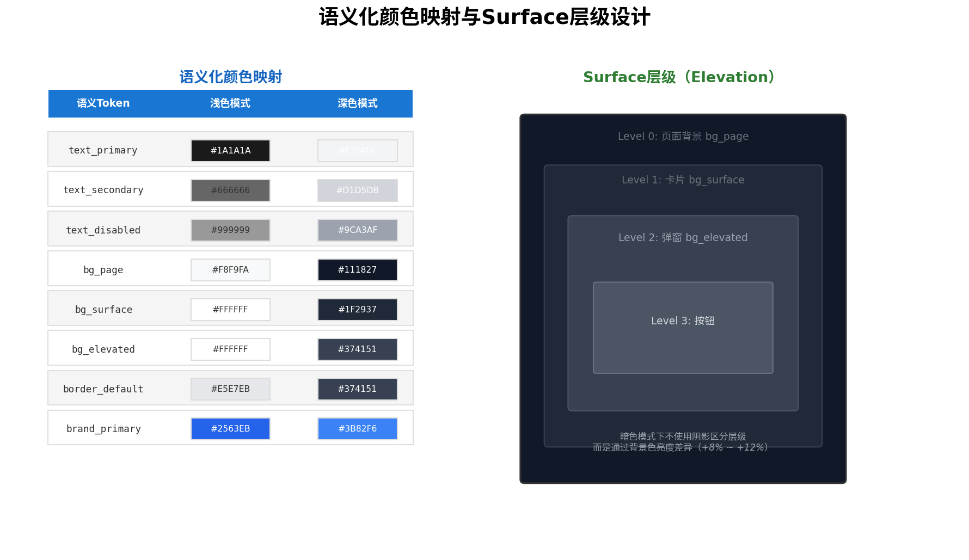Screen dimensions: 969x560
Task: Click the border_default token label
Action: pos(103,389)
